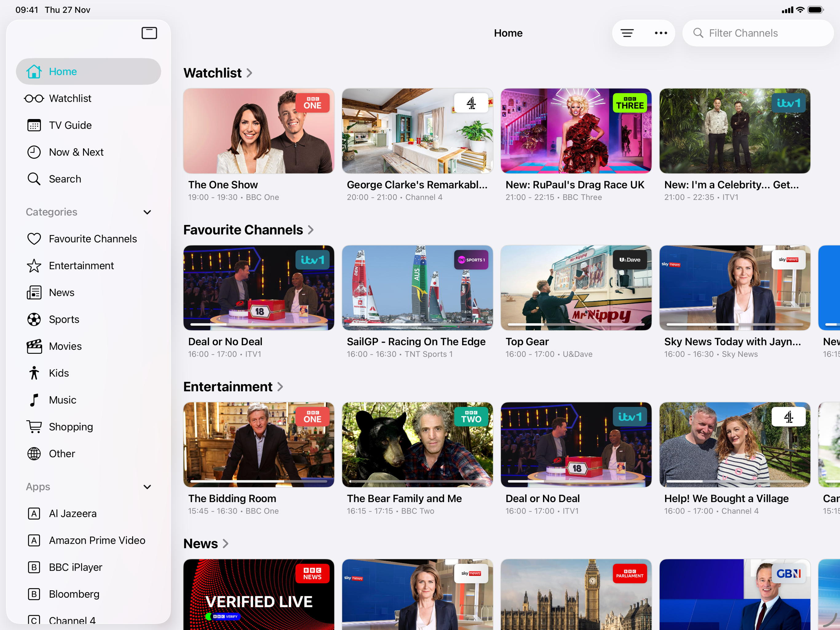Open the Movies clapperboard category
The height and width of the screenshot is (630, 840).
pyautogui.click(x=34, y=346)
